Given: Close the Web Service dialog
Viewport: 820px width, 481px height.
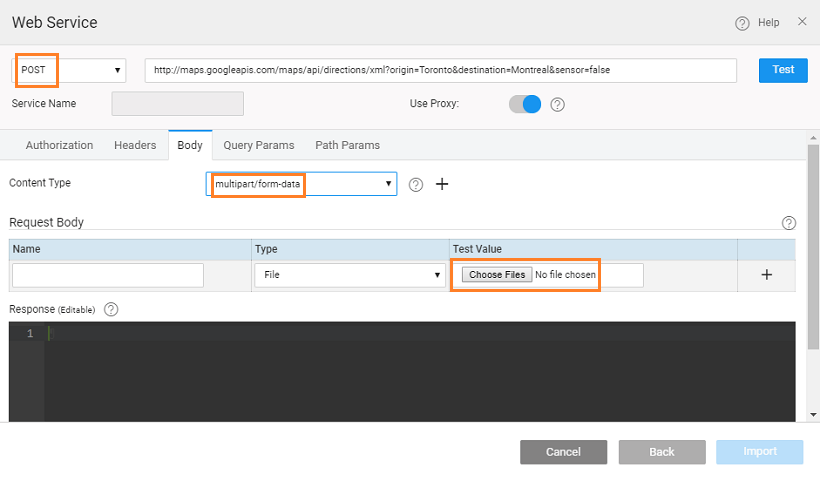Looking at the screenshot, I should (802, 22).
